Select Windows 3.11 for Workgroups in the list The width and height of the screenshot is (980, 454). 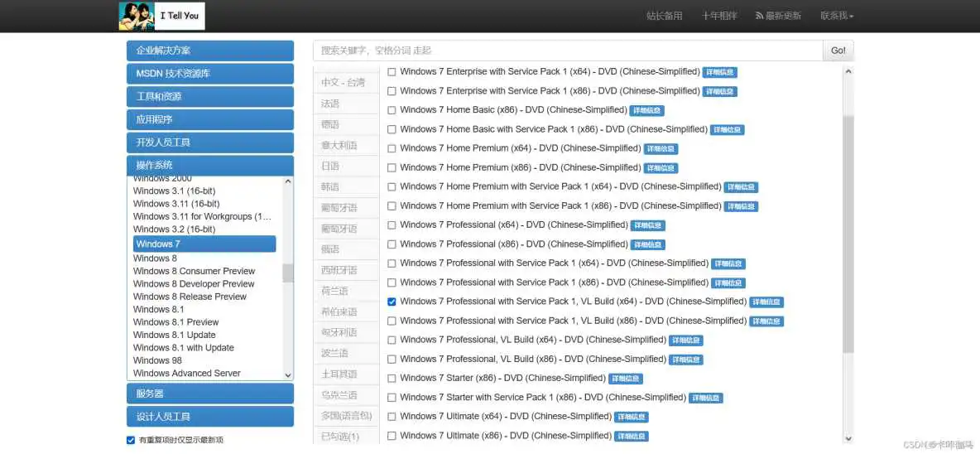click(203, 216)
